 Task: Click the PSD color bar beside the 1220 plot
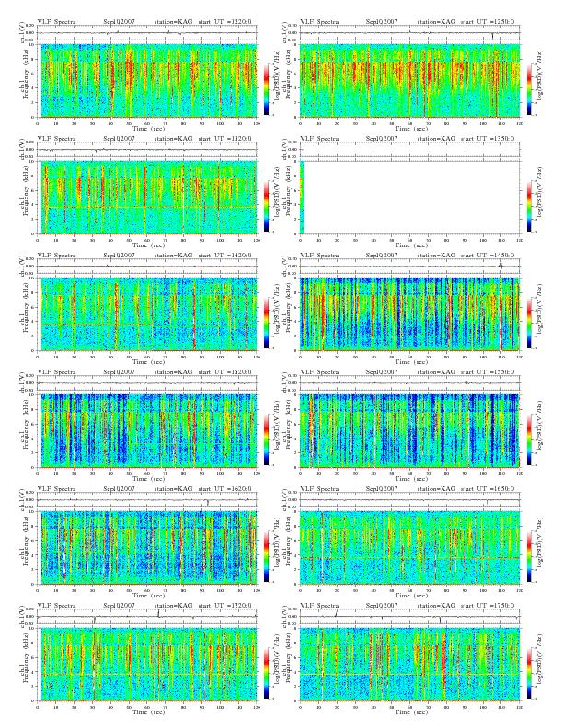point(266,89)
